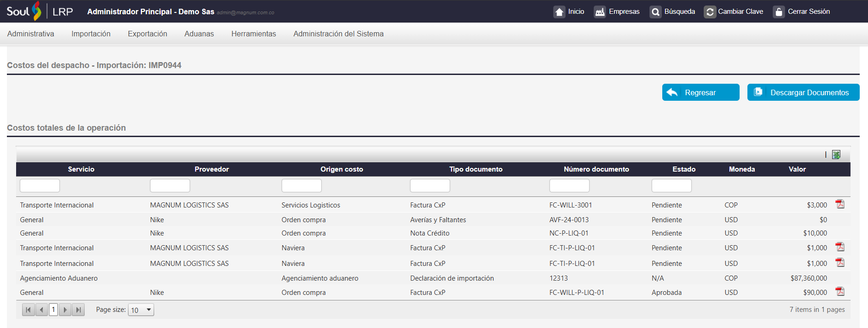
Task: Open the Aduanas menu
Action: 199,34
